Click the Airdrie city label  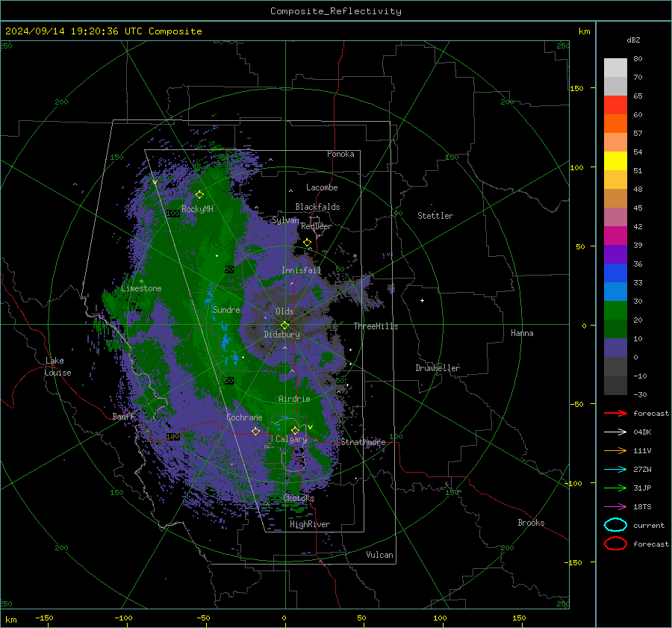point(294,399)
